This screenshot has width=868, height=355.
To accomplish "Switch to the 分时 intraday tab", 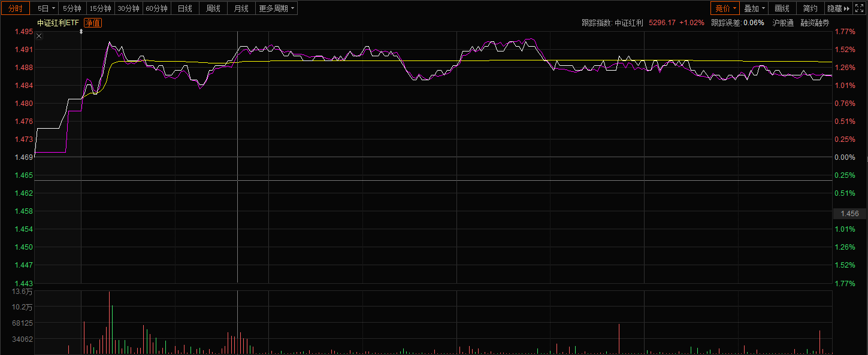I will (x=15, y=8).
